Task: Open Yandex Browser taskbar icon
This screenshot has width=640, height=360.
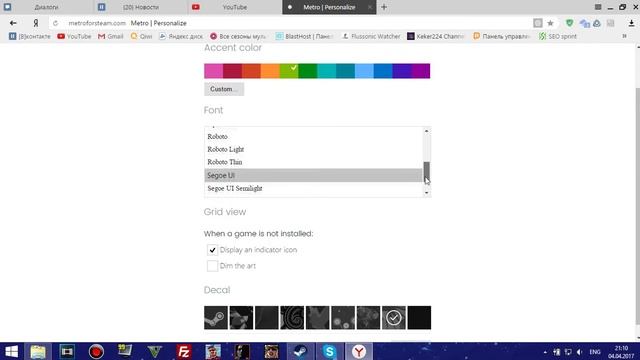Action: [x=359, y=351]
